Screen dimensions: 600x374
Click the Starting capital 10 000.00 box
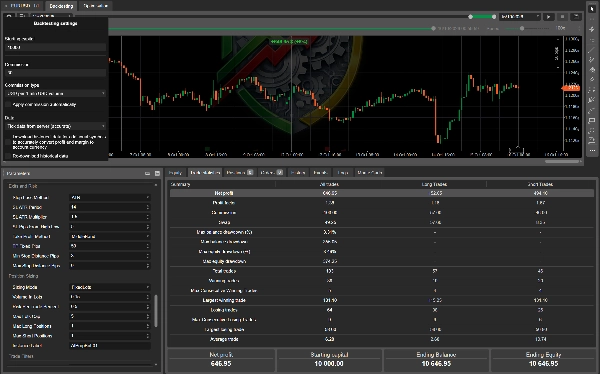point(329,359)
